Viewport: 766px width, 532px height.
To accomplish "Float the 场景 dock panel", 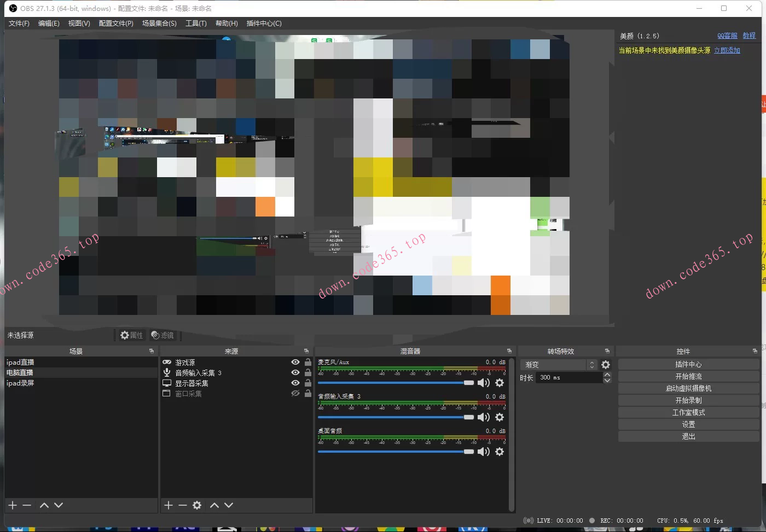I will [x=152, y=351].
